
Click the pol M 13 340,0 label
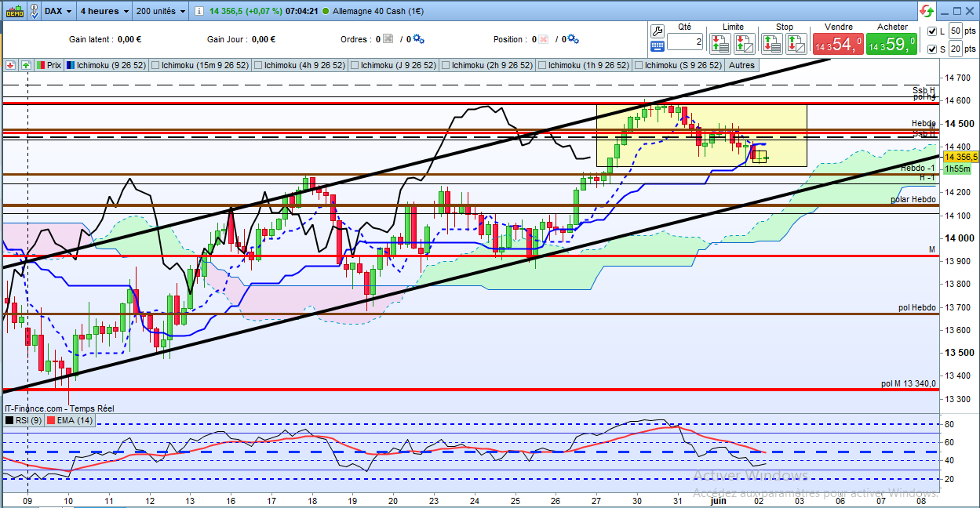pyautogui.click(x=909, y=384)
